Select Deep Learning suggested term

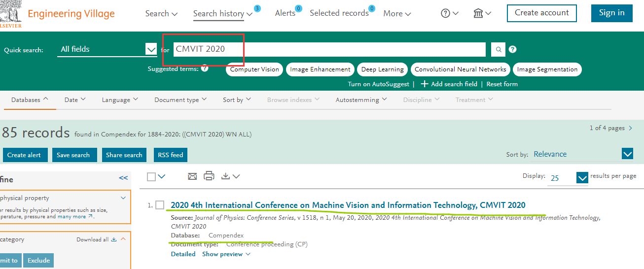(382, 69)
